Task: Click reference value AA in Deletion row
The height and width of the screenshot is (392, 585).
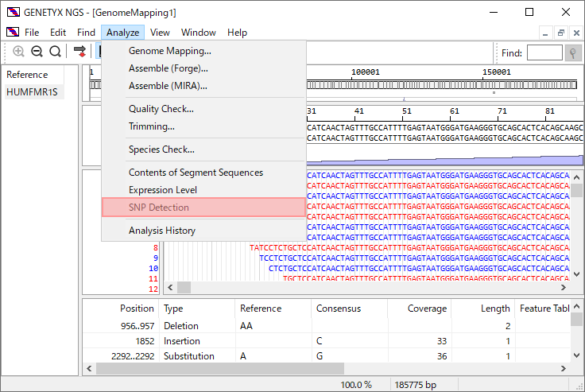Action: coord(246,326)
